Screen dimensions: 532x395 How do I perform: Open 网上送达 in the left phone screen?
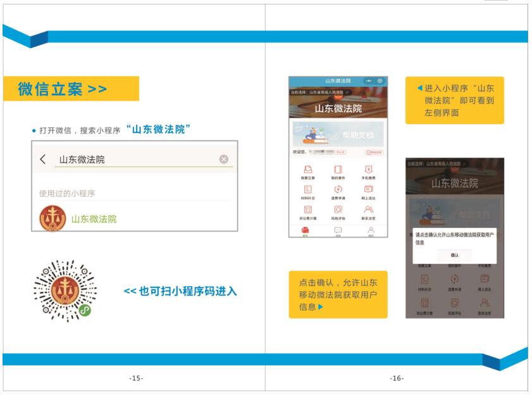[368, 190]
